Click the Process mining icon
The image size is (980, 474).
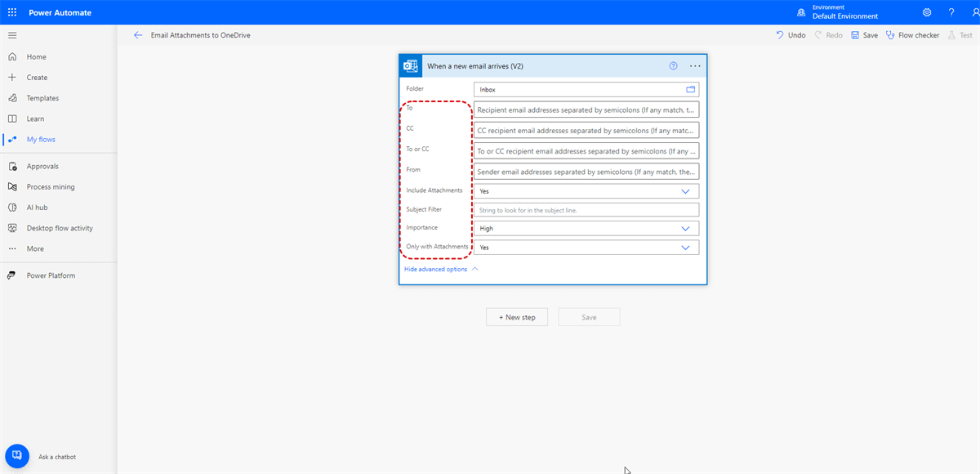click(x=12, y=187)
